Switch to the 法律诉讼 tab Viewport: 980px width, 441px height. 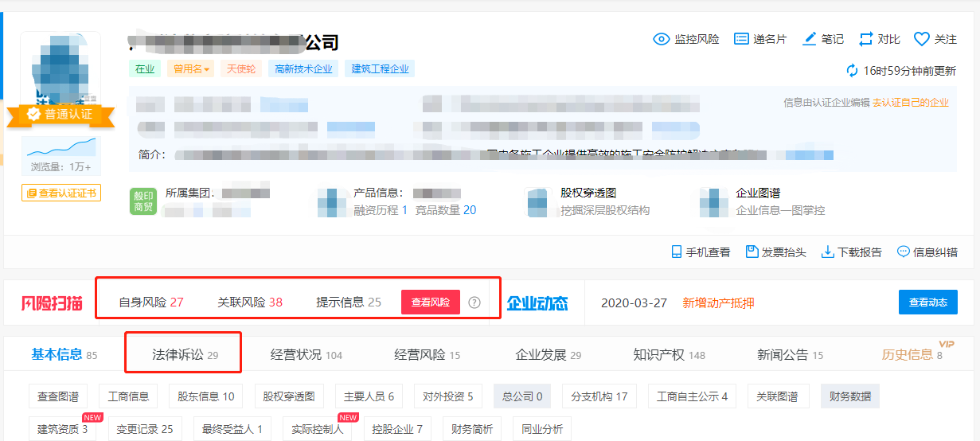(185, 355)
